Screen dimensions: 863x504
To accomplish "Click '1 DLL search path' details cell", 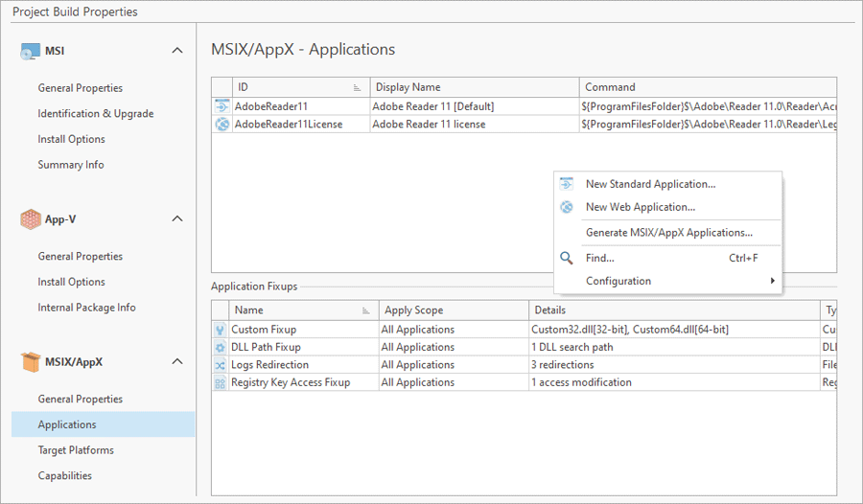I will coord(674,347).
